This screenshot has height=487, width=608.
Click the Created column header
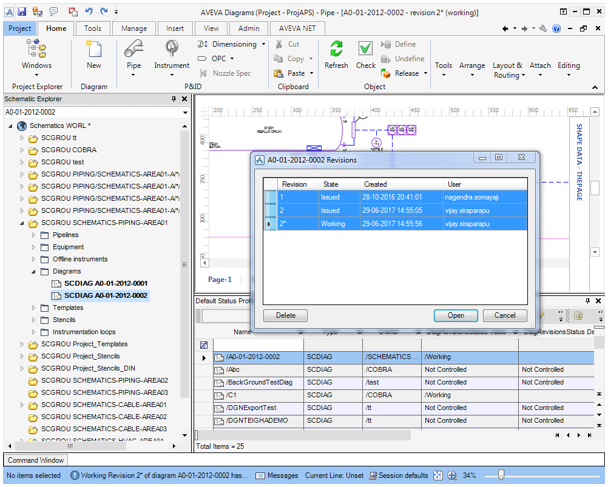401,184
